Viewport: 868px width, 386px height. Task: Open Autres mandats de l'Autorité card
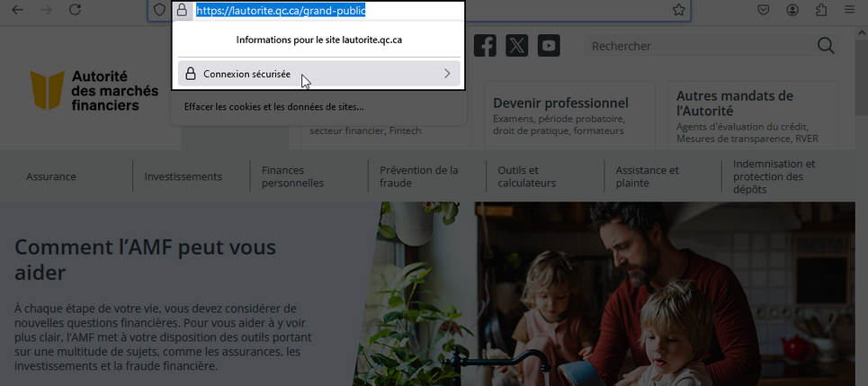tap(753, 115)
